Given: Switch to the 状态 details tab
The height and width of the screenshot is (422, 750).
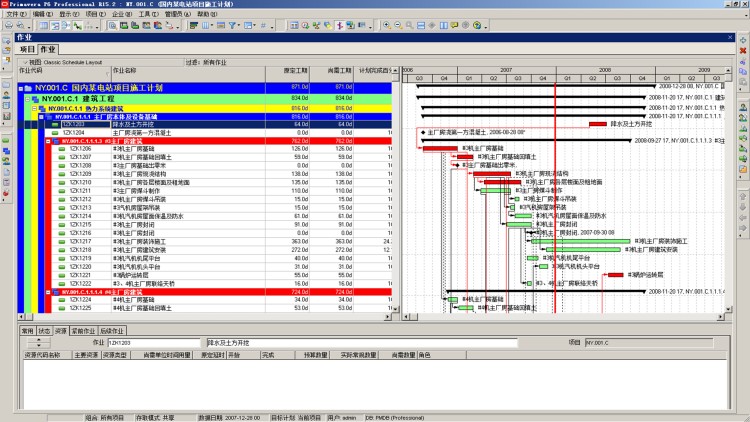Looking at the screenshot, I should pyautogui.click(x=44, y=331).
